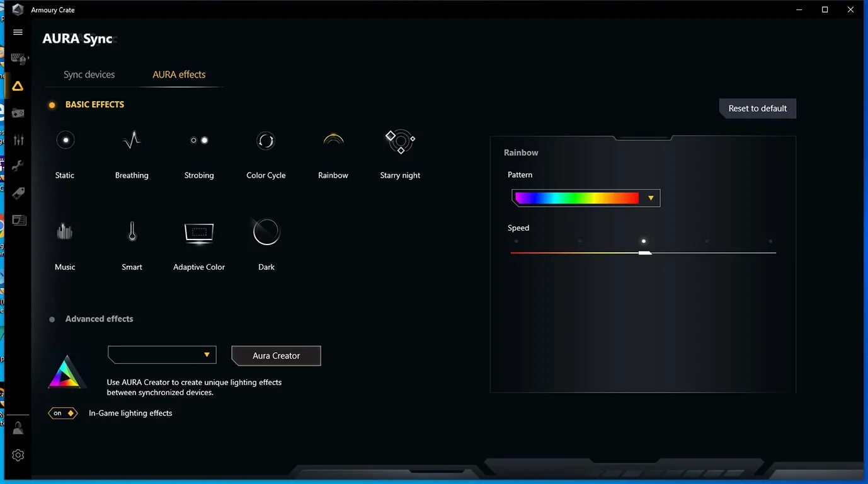
Task: Choose the Strobing effect icon
Action: pyautogui.click(x=199, y=140)
